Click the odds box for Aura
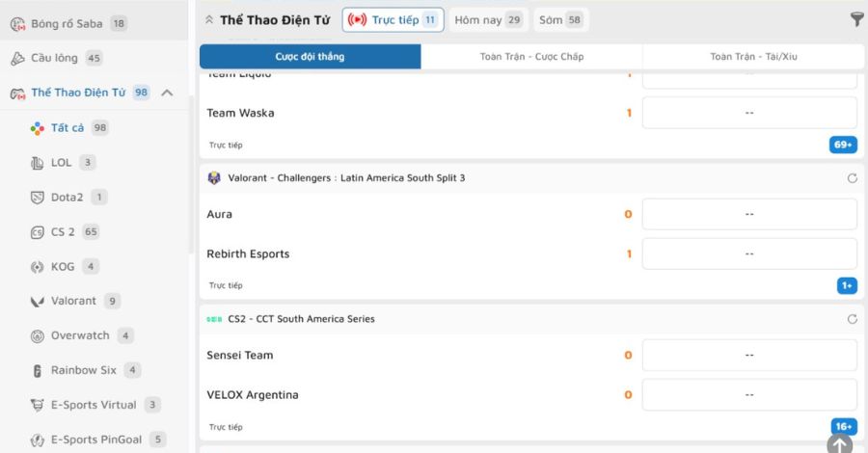Screen dimensions: 868x453 749,214
